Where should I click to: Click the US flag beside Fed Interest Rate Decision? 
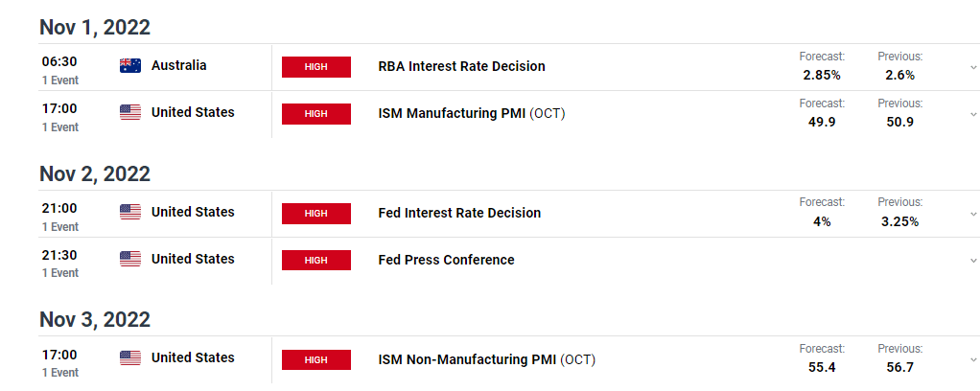tap(130, 212)
